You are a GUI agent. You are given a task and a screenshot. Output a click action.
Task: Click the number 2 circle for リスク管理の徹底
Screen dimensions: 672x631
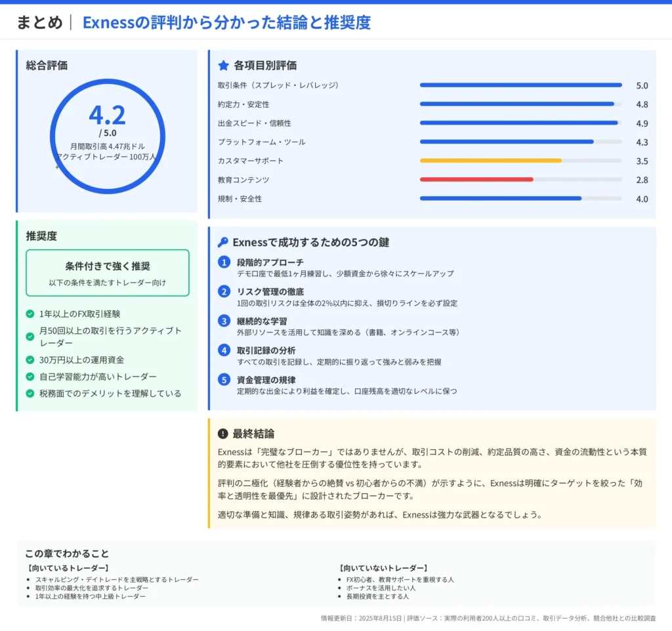pyautogui.click(x=224, y=291)
